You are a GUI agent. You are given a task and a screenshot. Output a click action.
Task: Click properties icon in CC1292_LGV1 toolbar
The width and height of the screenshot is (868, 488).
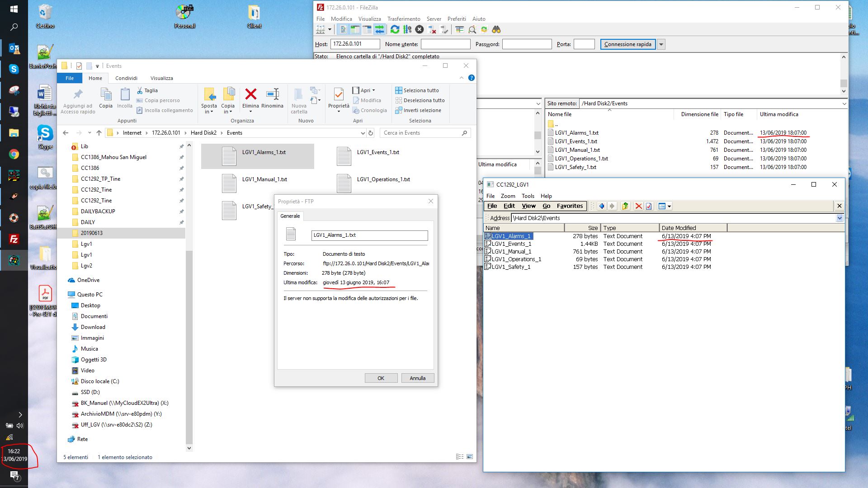[649, 206]
